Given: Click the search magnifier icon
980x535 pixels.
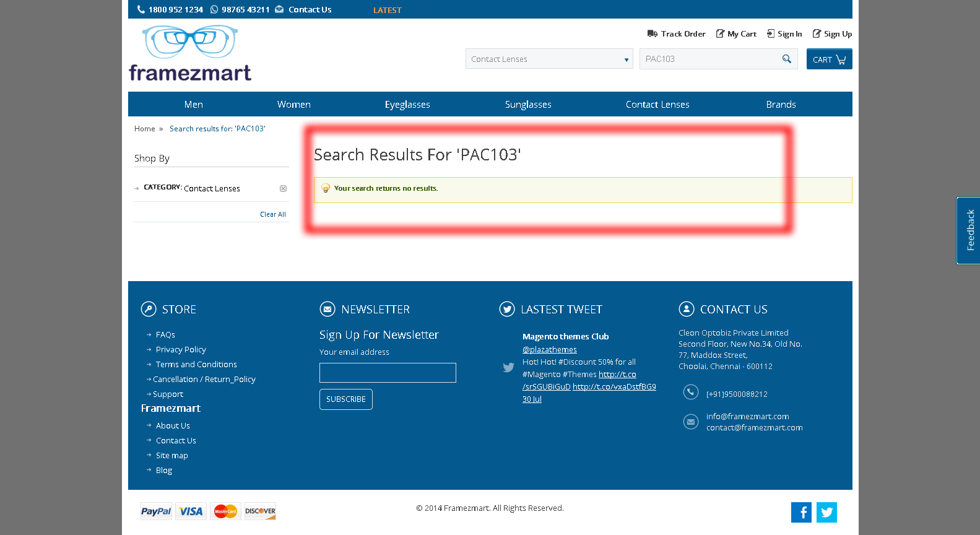Looking at the screenshot, I should 787,59.
